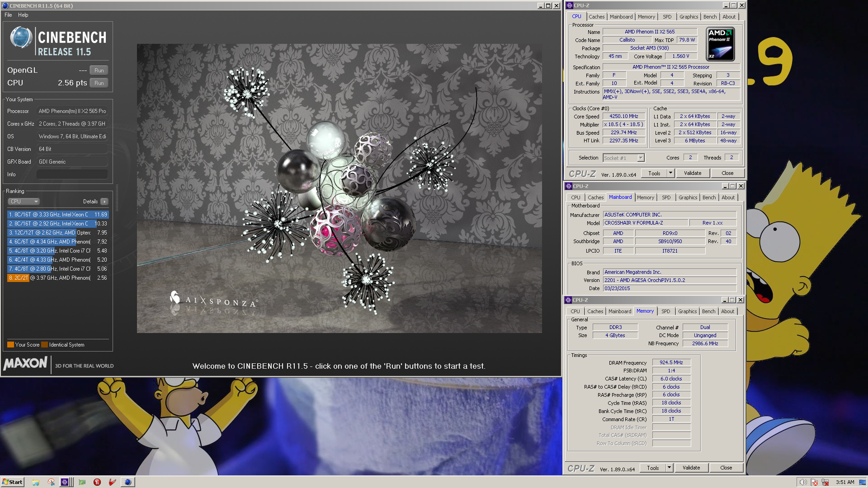This screenshot has height=488, width=868.
Task: Open Mainboard tab in bottom Memory CPU-Z window
Action: pyautogui.click(x=619, y=311)
